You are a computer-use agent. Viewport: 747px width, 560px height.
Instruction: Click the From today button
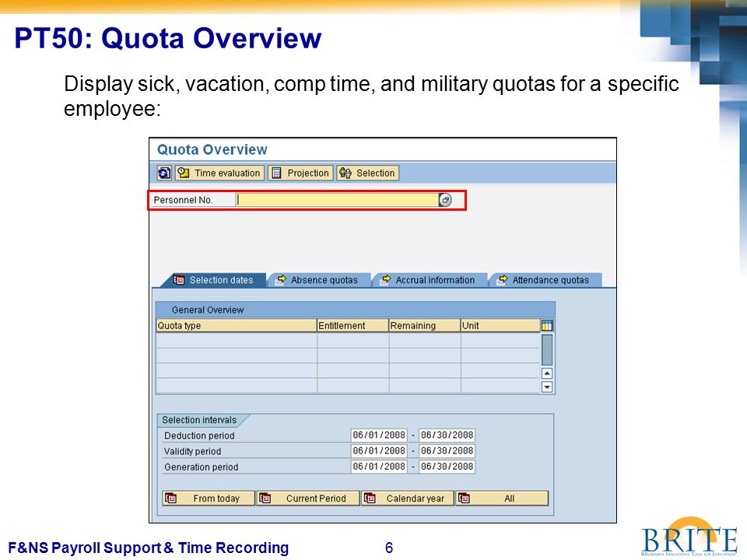pos(209,499)
